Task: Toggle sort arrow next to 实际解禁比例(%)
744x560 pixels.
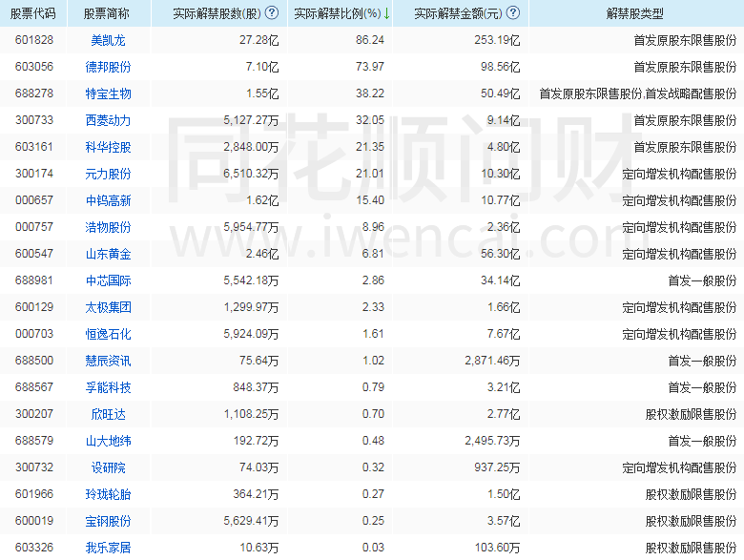Action: [386, 13]
